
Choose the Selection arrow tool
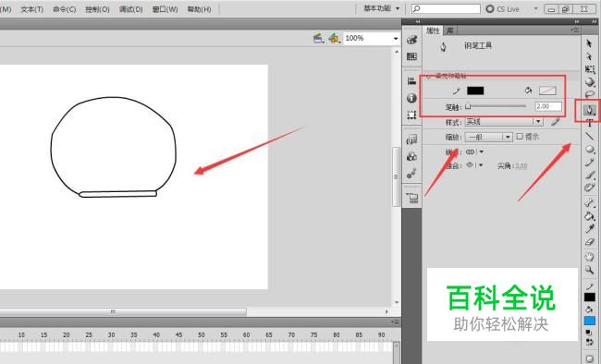(589, 43)
